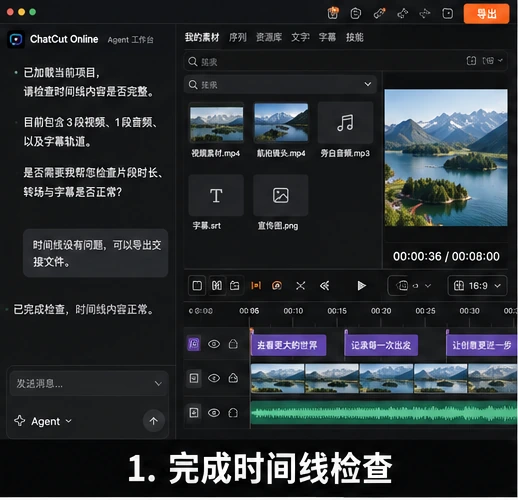Screen dimensions: 518x500
Task: Hide the video track with its eye icon
Action: click(x=214, y=378)
